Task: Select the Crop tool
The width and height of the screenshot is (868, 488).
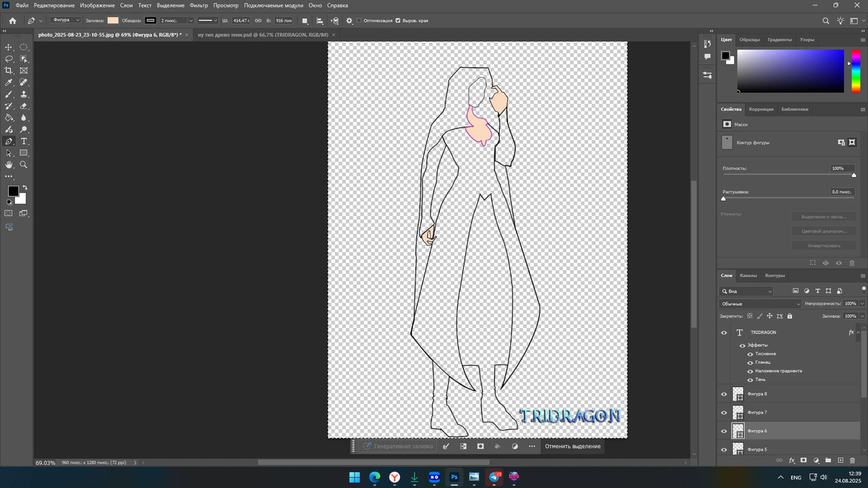Action: click(9, 70)
